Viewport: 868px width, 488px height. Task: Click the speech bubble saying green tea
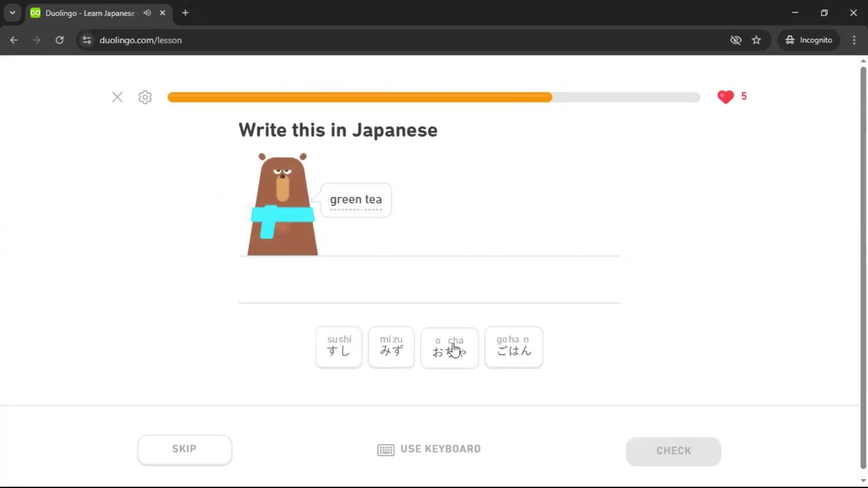356,200
